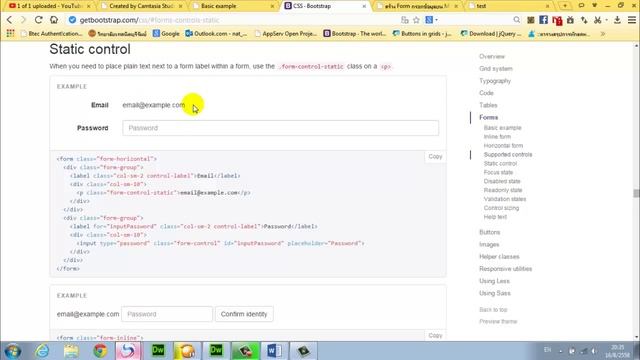Jump to Static control in sidebar

pos(500,164)
